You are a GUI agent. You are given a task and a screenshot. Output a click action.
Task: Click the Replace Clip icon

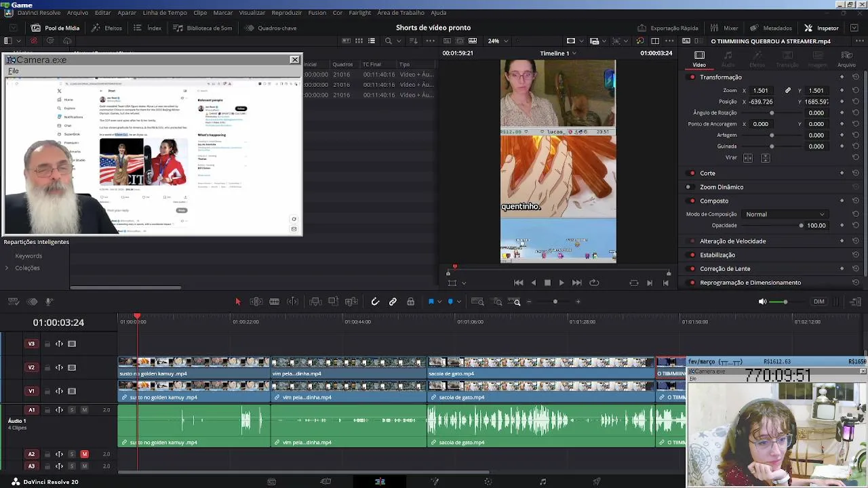coord(351,302)
